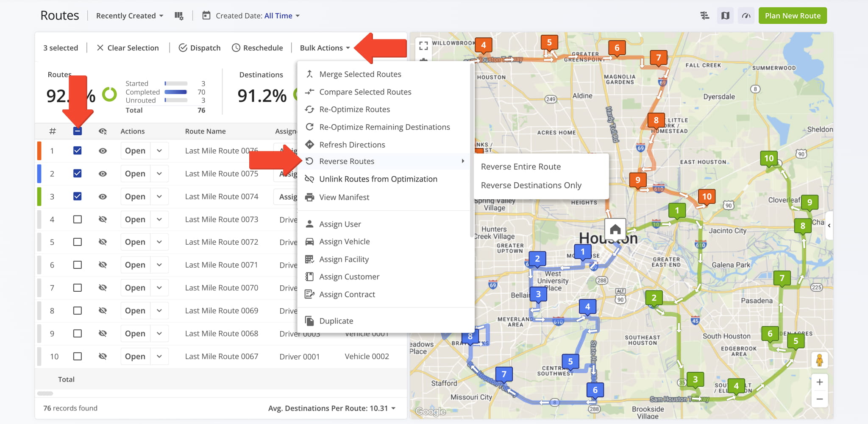
Task: Zoom out on the map
Action: tap(819, 399)
